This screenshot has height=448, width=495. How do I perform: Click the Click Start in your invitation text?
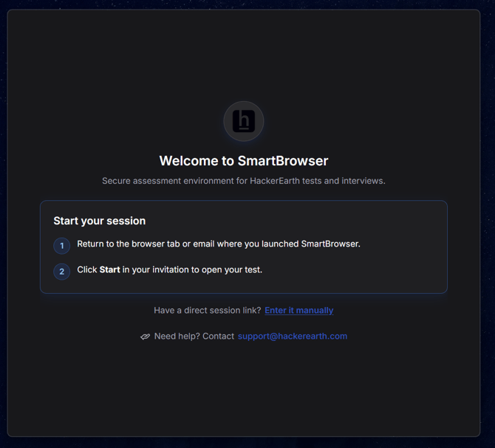click(169, 270)
